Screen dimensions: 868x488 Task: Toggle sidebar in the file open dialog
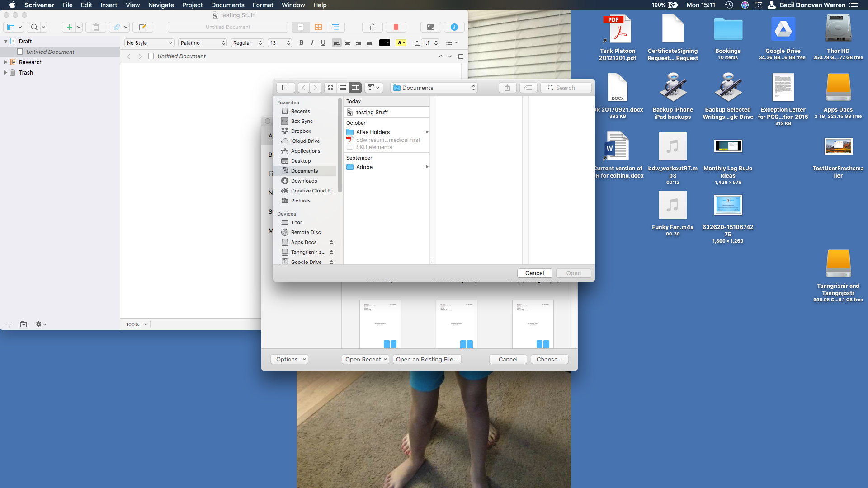click(x=286, y=88)
